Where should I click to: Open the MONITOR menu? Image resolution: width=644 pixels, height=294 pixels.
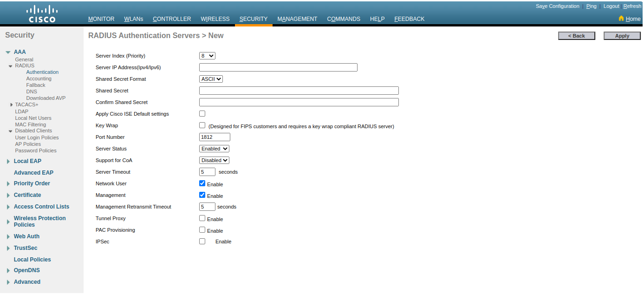[x=101, y=19]
